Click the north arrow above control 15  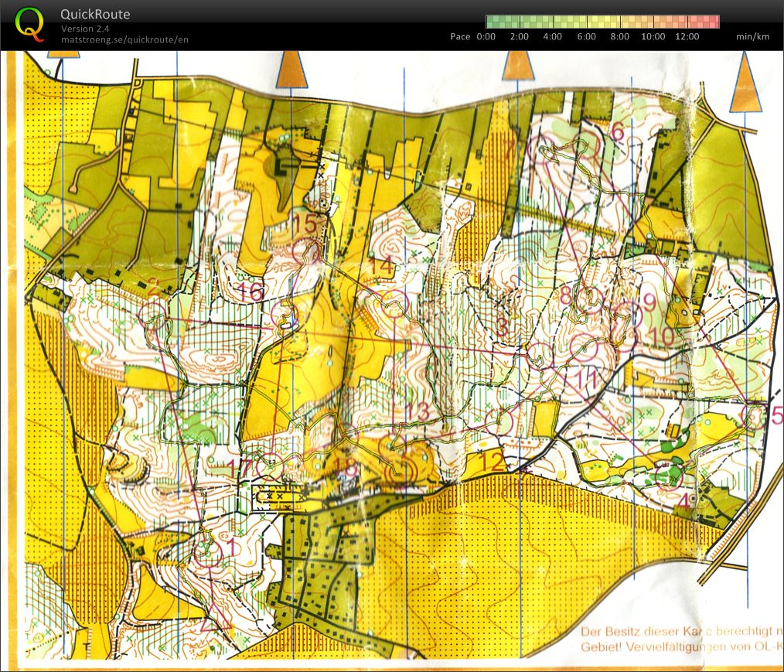click(x=291, y=70)
